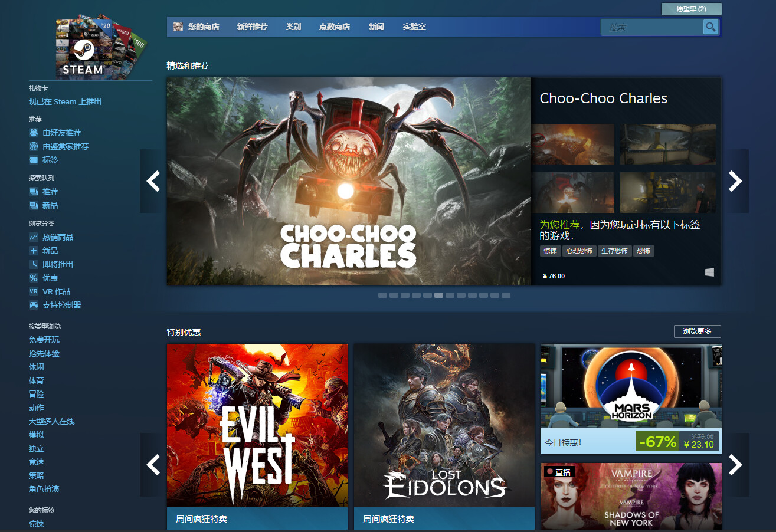Click the 免费开玩 category link
This screenshot has height=532, width=776.
coord(44,340)
